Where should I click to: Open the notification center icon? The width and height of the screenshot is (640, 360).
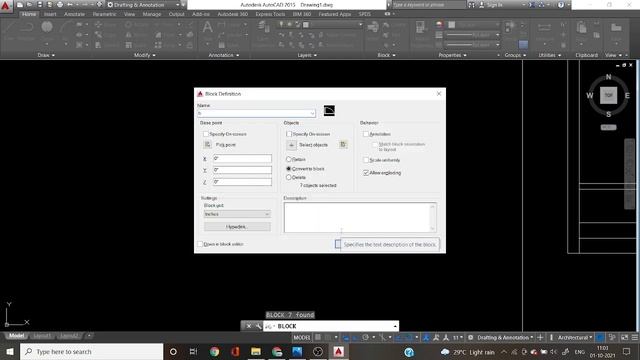(x=627, y=351)
